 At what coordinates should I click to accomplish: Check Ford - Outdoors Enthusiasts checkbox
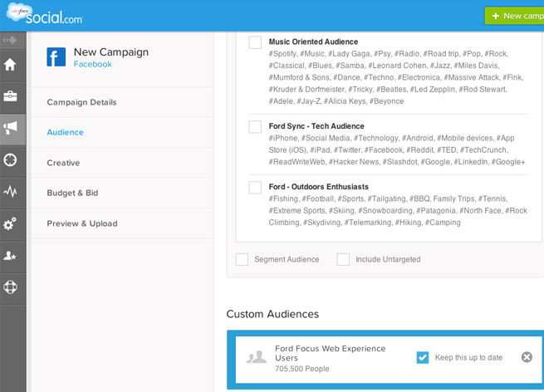[x=255, y=188]
